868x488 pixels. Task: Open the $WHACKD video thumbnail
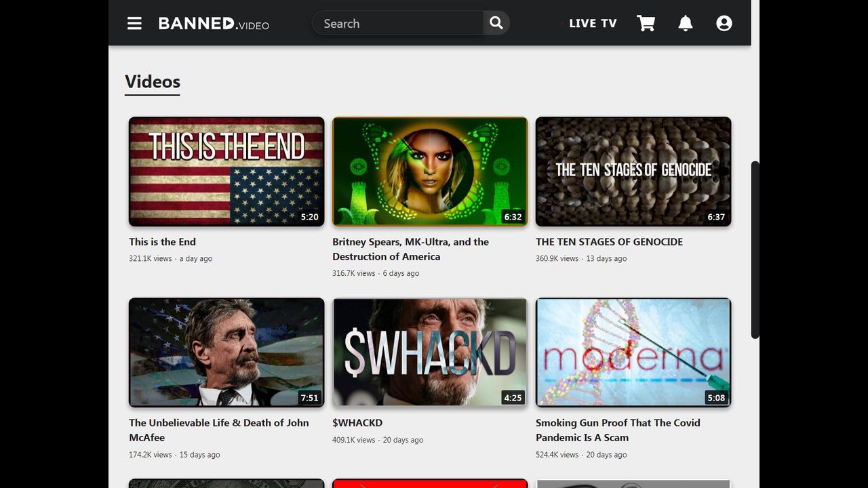click(430, 352)
